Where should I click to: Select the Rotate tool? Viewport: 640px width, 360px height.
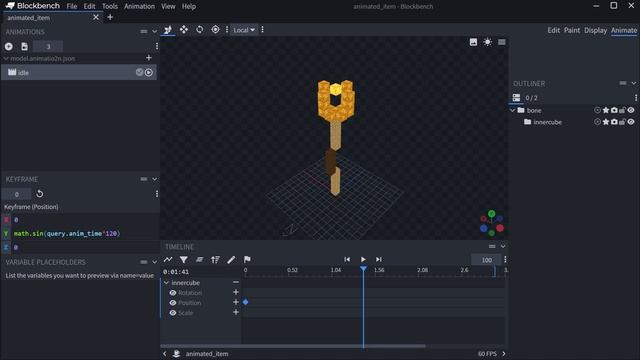[x=199, y=30]
